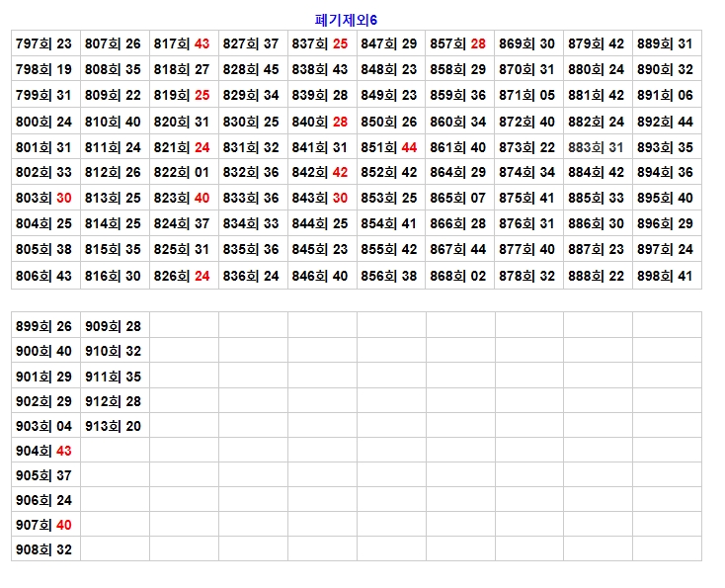Click the cell 851회 with red 44
The height and width of the screenshot is (588, 725).
[390, 147]
